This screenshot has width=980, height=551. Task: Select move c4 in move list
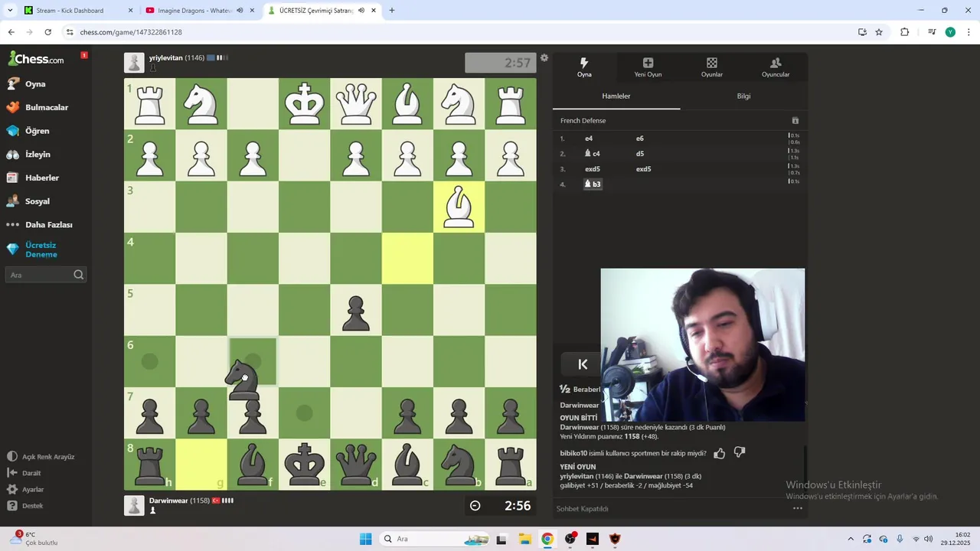coord(593,154)
